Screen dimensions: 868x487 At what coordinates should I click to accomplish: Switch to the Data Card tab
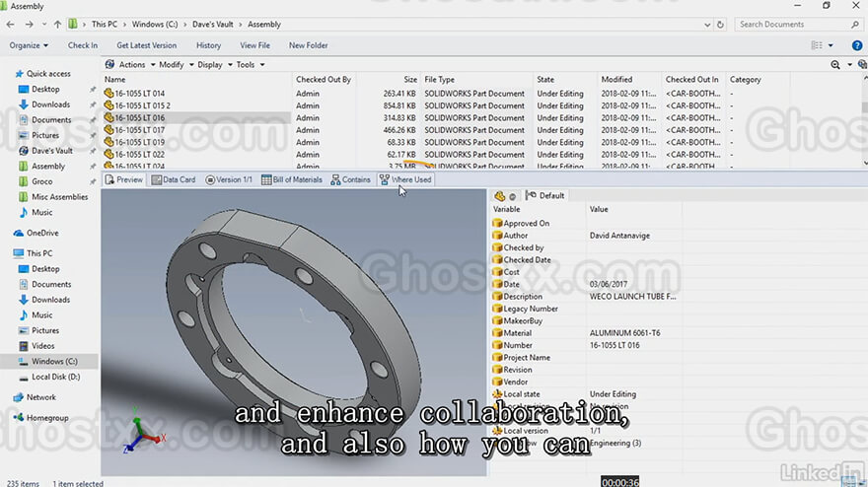point(174,179)
